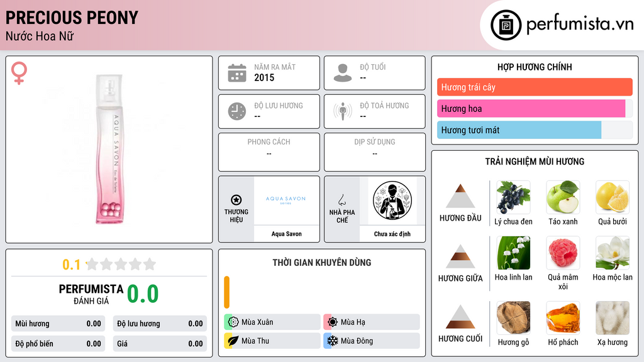Click the Dịp sử dụng card
644x362 pixels.
(x=375, y=152)
